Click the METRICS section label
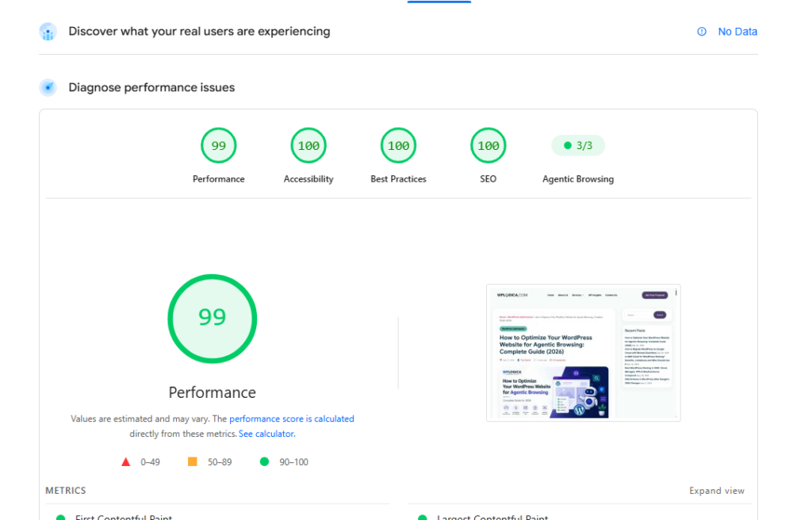This screenshot has height=520, width=812. coord(66,491)
